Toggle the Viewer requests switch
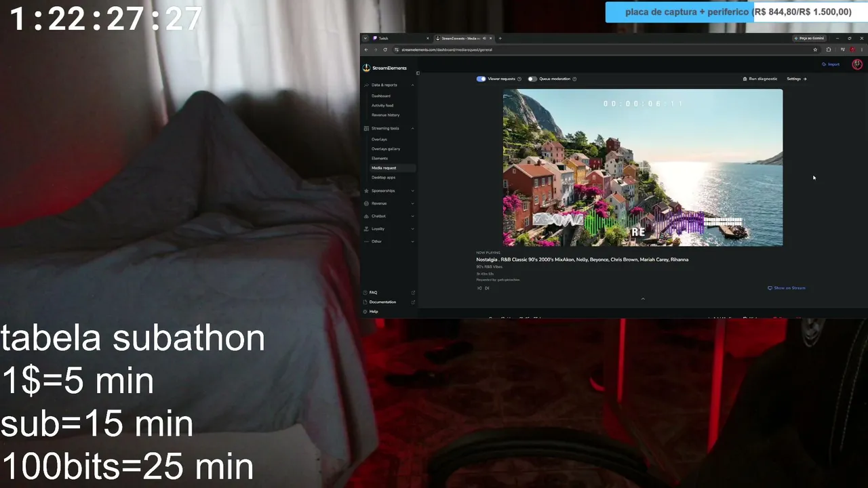Viewport: 868px width, 488px height. pos(481,79)
